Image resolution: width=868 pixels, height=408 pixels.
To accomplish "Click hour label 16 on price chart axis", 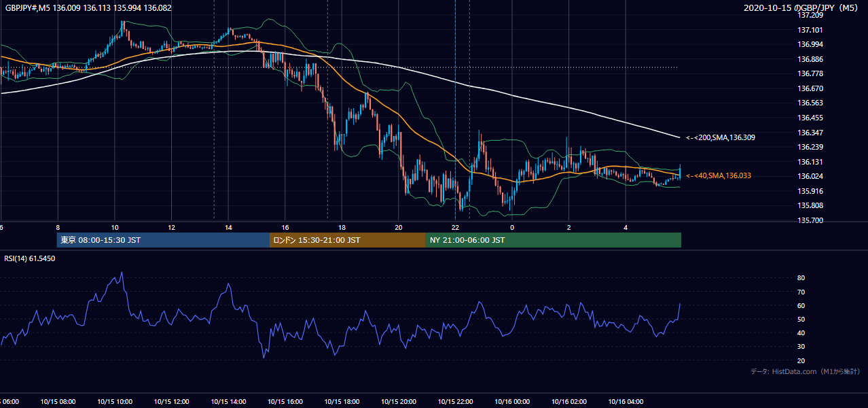I will coord(285,228).
